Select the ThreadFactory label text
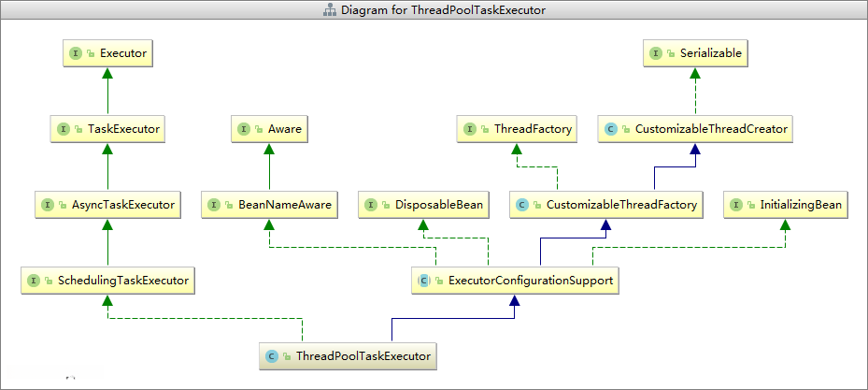The height and width of the screenshot is (390, 868). click(x=534, y=129)
